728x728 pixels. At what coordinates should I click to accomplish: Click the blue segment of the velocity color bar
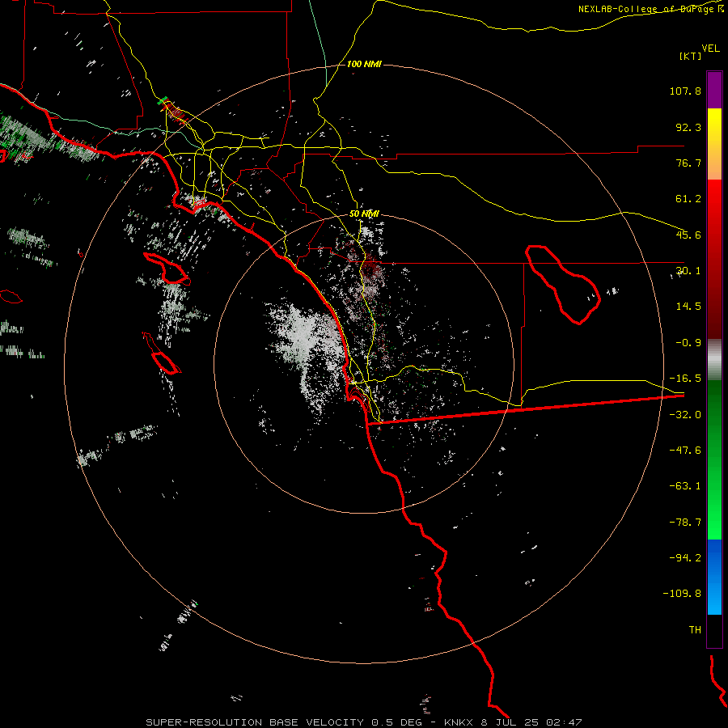coord(714,577)
